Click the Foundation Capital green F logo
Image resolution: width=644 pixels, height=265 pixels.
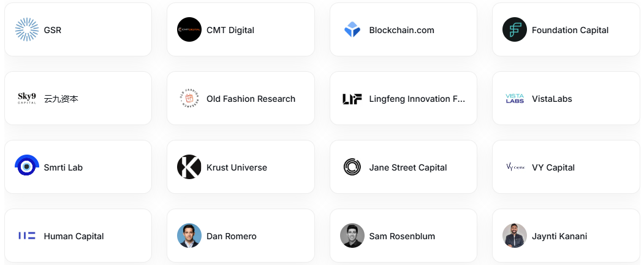[x=515, y=29]
